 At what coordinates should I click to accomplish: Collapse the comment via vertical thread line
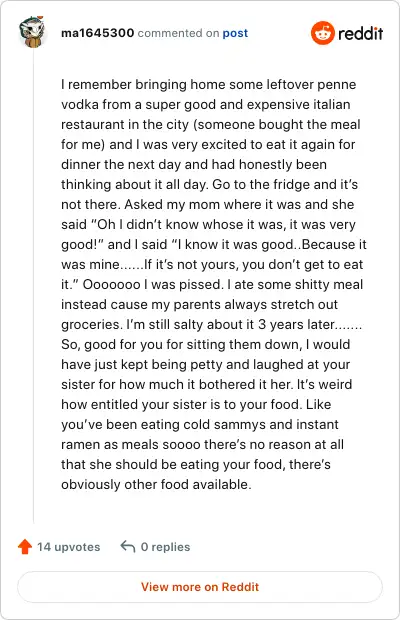click(33, 285)
